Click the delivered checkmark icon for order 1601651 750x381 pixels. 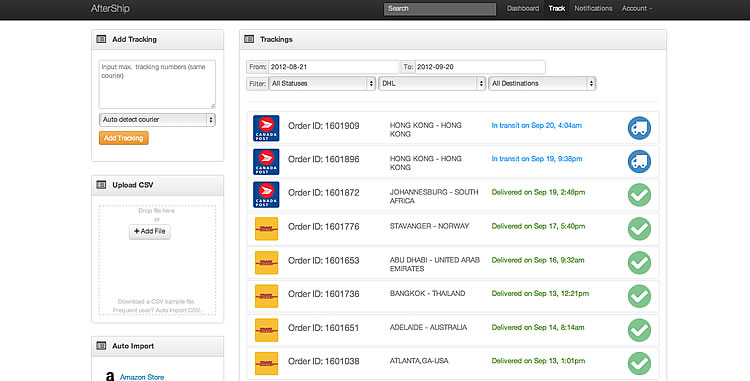[639, 330]
